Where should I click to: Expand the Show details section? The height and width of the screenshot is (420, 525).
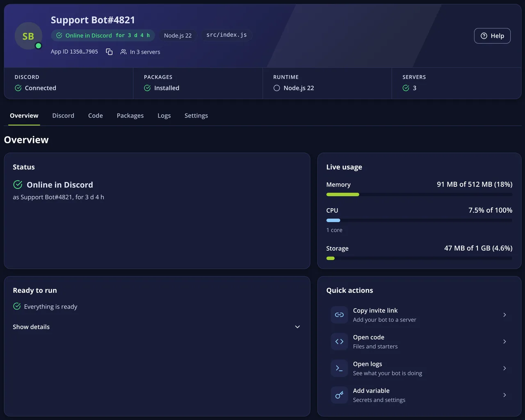[x=157, y=327]
